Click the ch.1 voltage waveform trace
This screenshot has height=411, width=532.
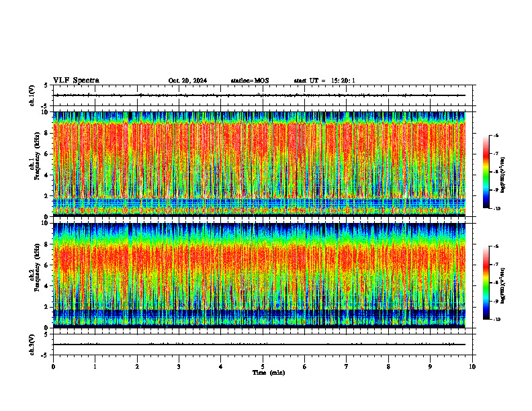259,95
